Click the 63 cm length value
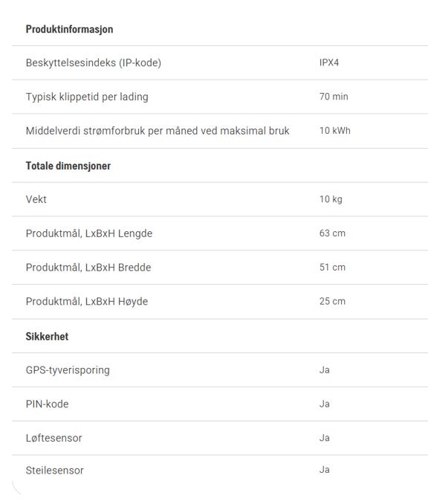The image size is (428, 504). (x=332, y=233)
